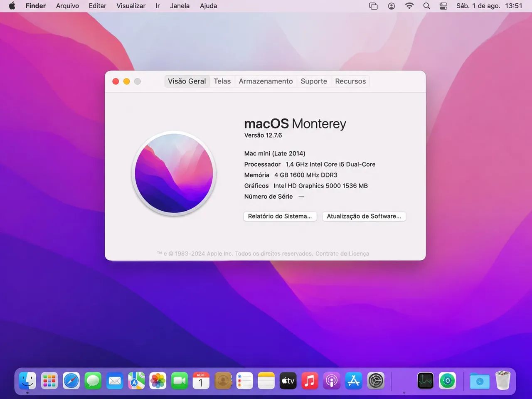Open the Ajuda menu
Image resolution: width=532 pixels, height=399 pixels.
[x=208, y=6]
